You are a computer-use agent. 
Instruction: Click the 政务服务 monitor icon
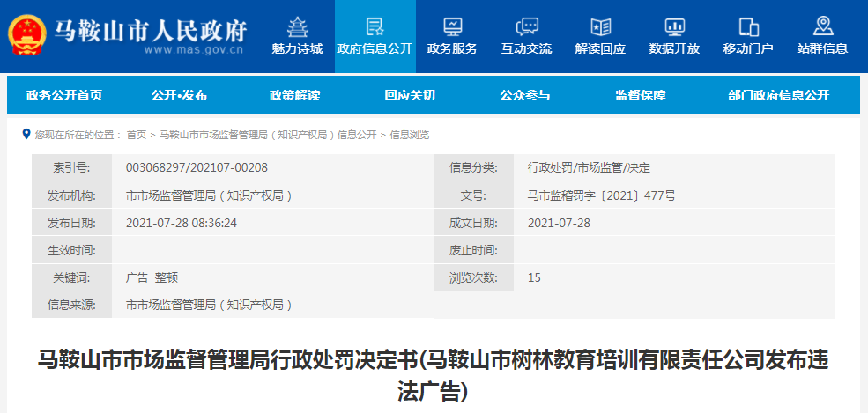click(452, 26)
